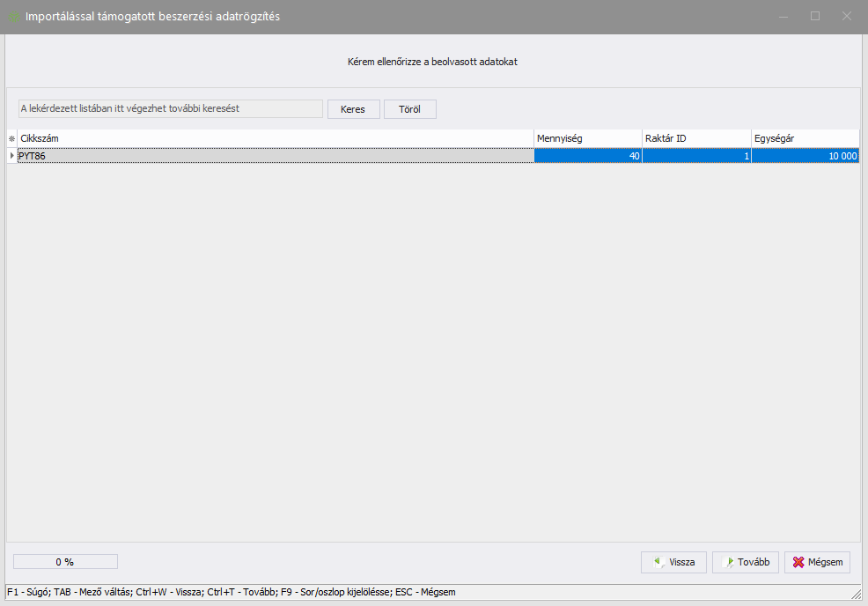The image size is (868, 606).
Task: Click the application icon in the title bar
Action: coord(13,17)
